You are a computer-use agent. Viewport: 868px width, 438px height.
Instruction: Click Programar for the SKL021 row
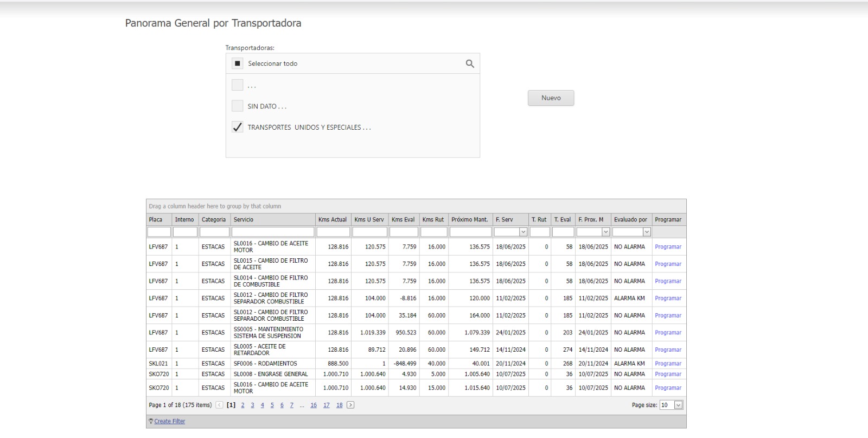(x=668, y=364)
